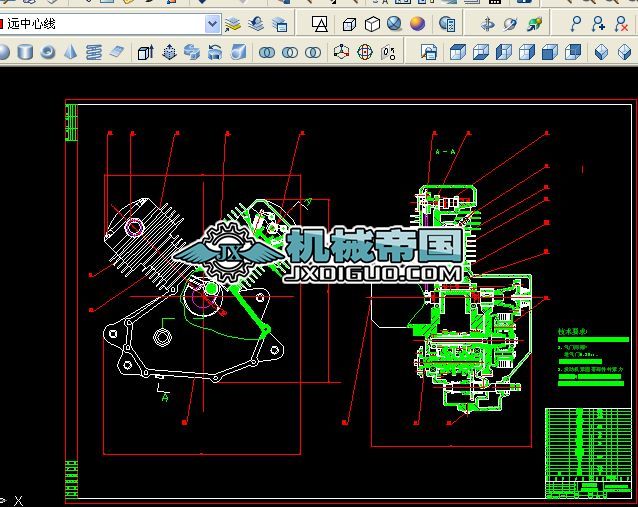Image resolution: width=638 pixels, height=507 pixels.
Task: Switch to 3D Wireframe visual style
Action: pos(349,24)
